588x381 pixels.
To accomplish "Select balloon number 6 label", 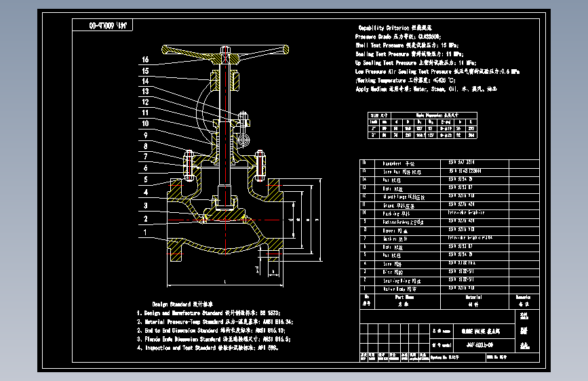I will coord(146,168).
